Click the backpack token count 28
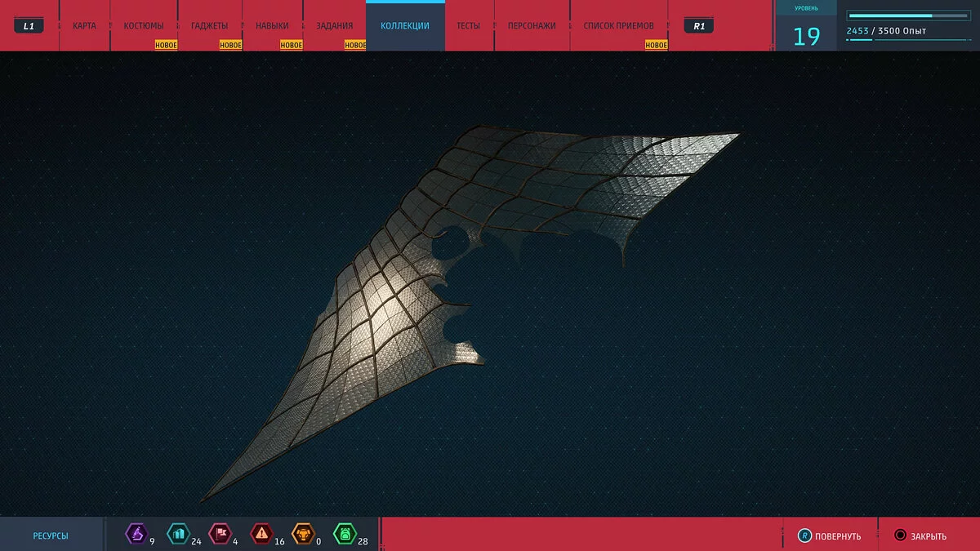Image resolution: width=980 pixels, height=551 pixels. click(x=363, y=541)
